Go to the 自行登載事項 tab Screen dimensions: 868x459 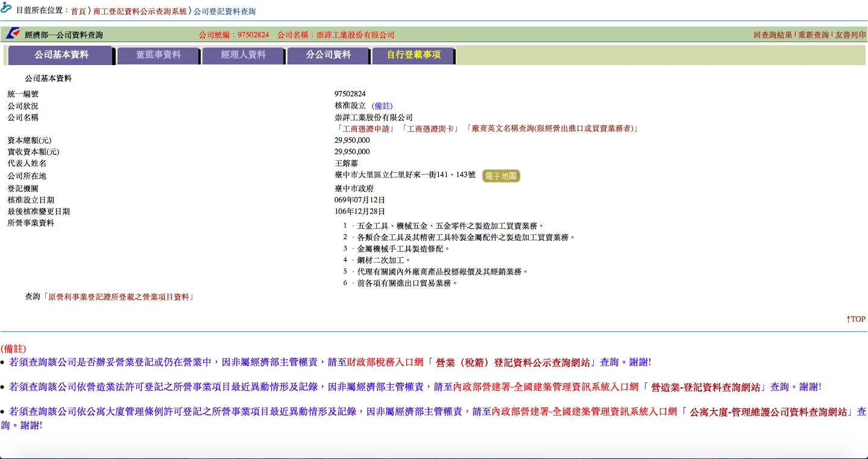(x=414, y=55)
